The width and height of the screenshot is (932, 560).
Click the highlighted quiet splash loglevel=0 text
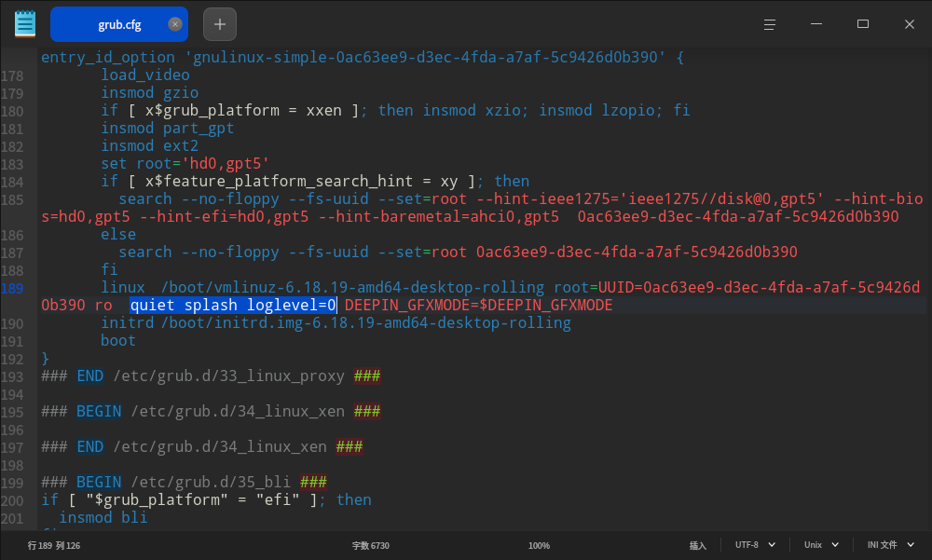click(233, 306)
